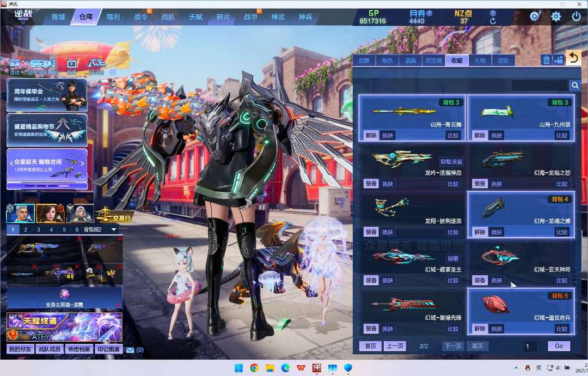Switch to the 商城 shop menu
This screenshot has width=588, height=376.
click(58, 17)
